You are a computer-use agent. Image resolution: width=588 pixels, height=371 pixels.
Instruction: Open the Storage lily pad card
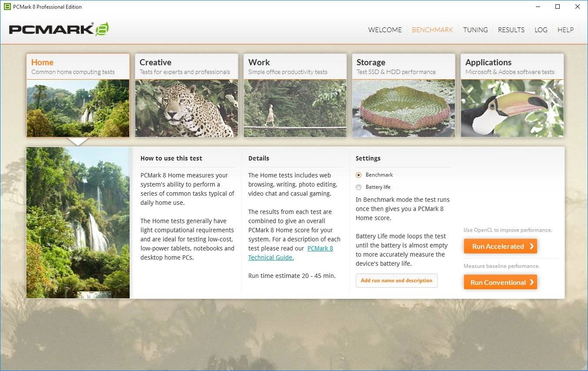tap(404, 95)
